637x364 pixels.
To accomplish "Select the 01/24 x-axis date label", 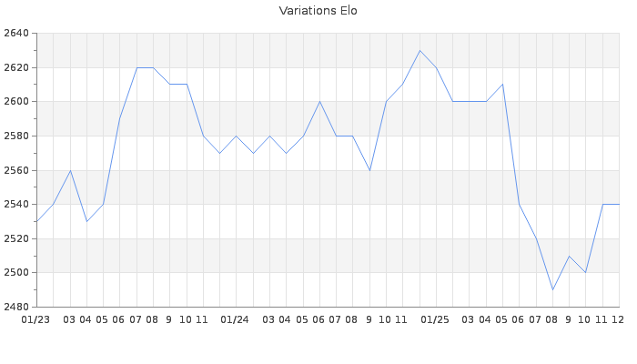I will [236, 319].
